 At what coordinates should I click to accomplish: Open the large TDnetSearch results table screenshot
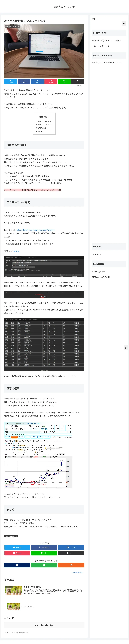pos(44,345)
